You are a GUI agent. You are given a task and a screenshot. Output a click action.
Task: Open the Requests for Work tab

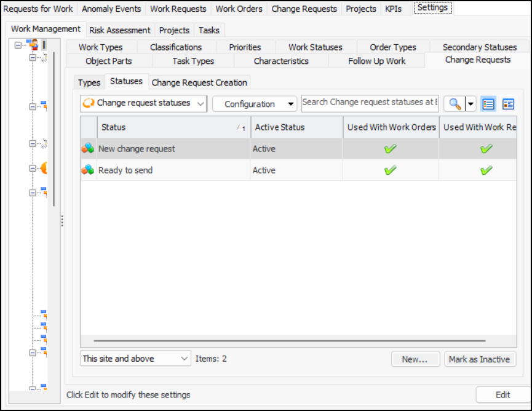click(38, 9)
